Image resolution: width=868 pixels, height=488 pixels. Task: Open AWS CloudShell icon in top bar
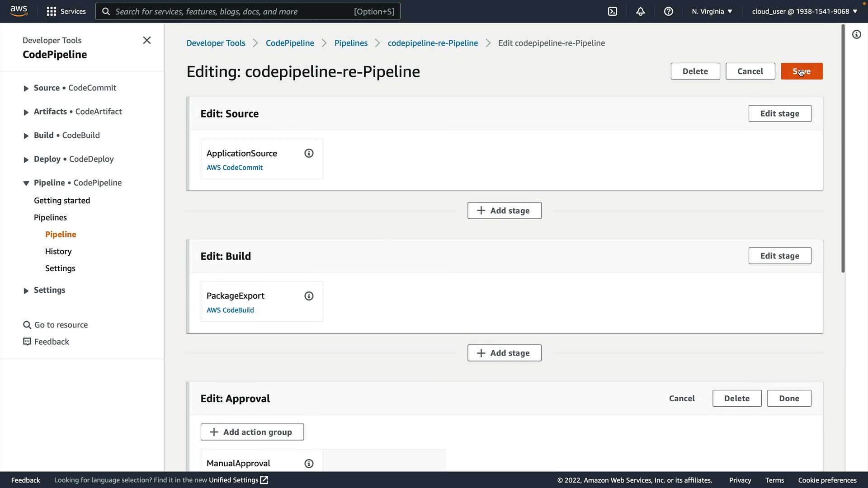coord(613,11)
